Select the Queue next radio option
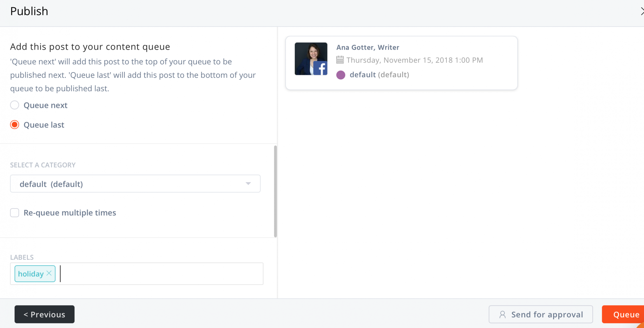This screenshot has width=644, height=328. [x=15, y=105]
